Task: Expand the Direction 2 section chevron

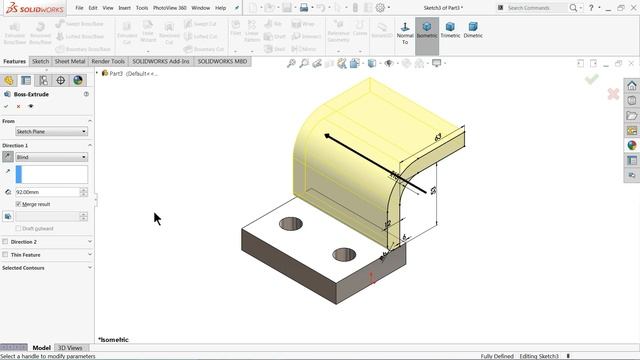Action: coord(90,242)
